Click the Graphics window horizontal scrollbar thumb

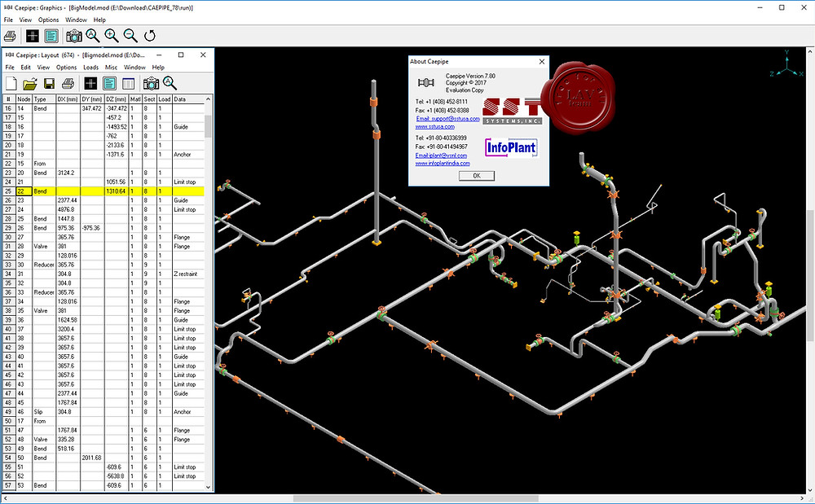coord(416,499)
